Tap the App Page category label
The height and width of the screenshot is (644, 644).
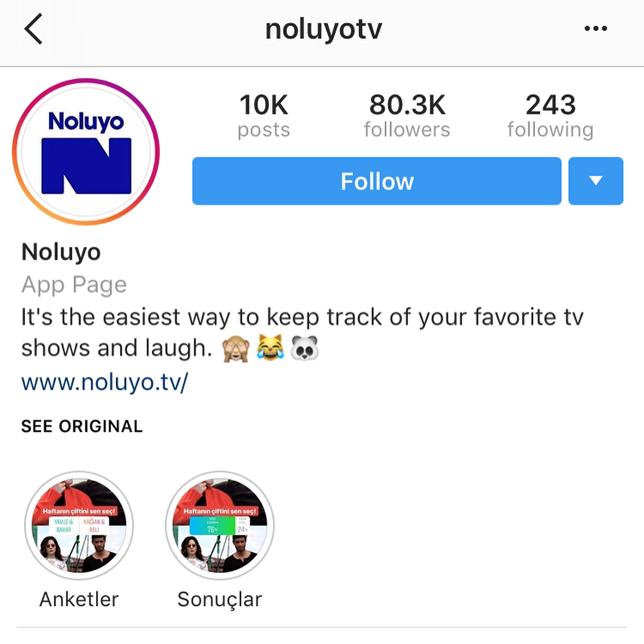[74, 285]
